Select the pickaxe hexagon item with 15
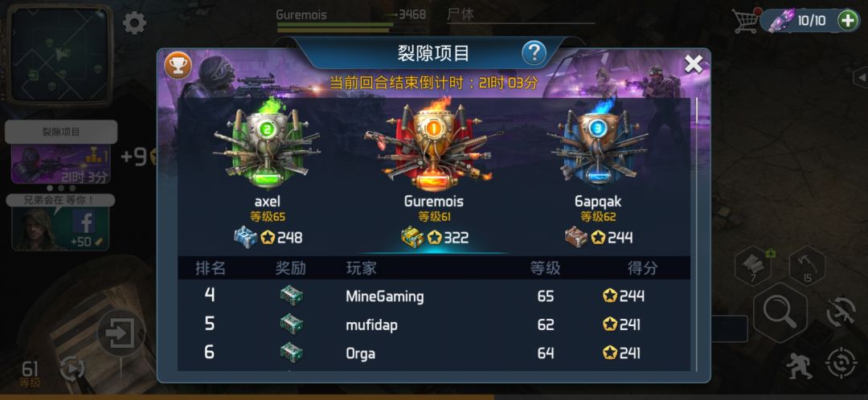Image resolution: width=868 pixels, height=400 pixels. coord(807,267)
